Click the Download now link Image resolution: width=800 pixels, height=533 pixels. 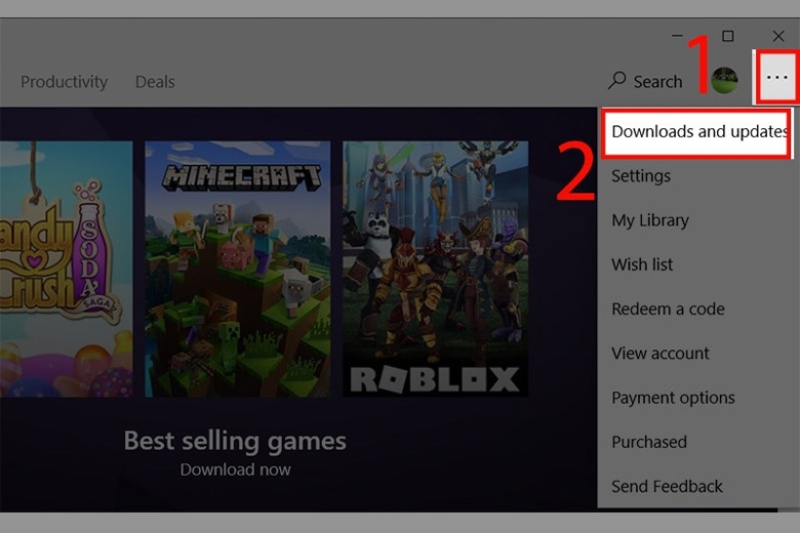tap(235, 469)
